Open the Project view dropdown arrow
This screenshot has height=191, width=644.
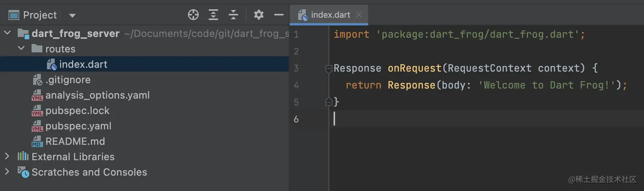[72, 16]
